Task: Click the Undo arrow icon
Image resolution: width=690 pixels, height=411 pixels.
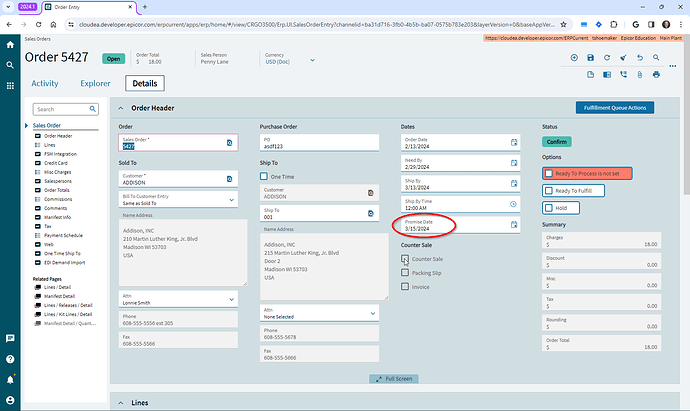Action: pos(640,58)
